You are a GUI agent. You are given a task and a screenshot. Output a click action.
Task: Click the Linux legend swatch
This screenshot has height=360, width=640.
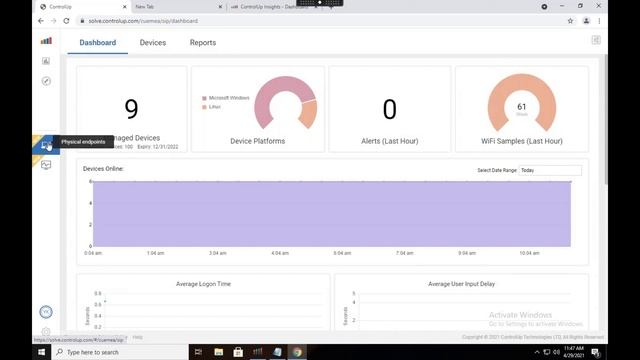click(x=204, y=107)
